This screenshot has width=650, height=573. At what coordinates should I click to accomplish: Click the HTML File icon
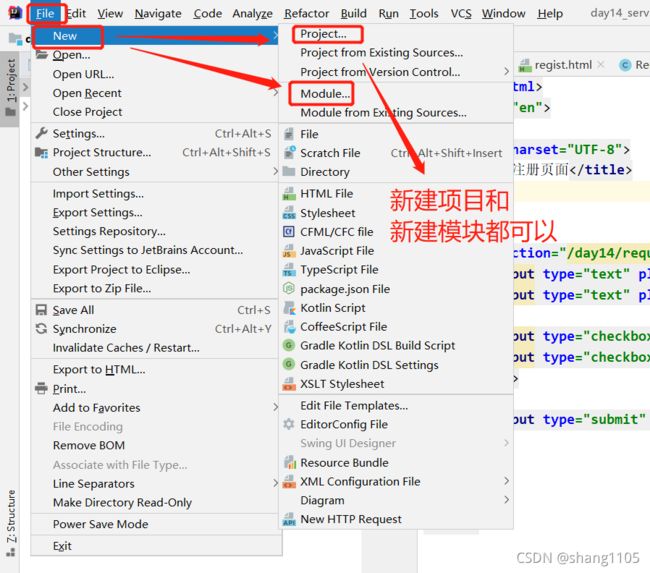point(289,194)
